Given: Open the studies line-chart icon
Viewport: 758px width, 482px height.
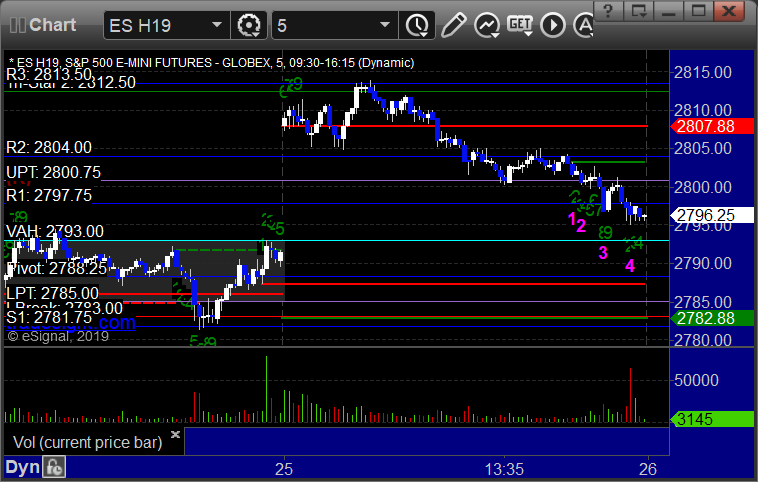Looking at the screenshot, I should [x=487, y=25].
